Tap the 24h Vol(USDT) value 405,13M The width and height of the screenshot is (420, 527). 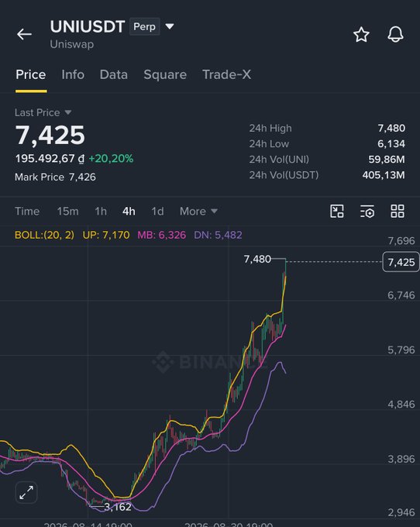tap(384, 175)
